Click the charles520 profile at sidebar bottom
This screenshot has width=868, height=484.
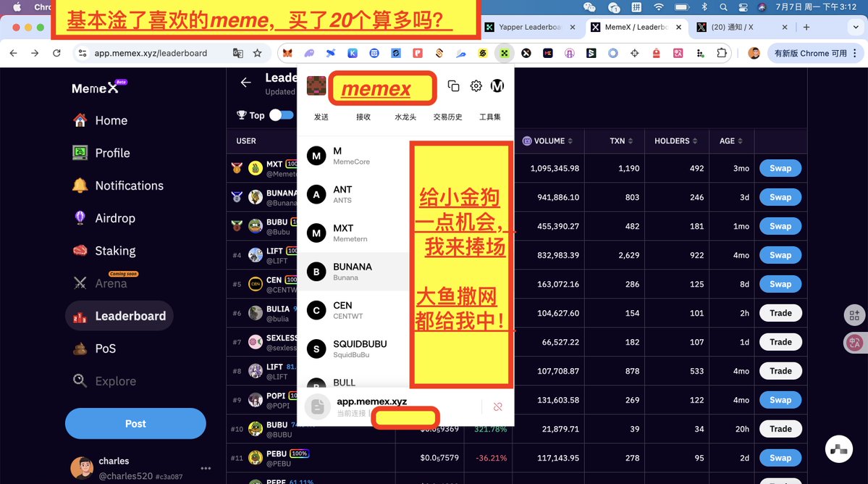pyautogui.click(x=127, y=468)
